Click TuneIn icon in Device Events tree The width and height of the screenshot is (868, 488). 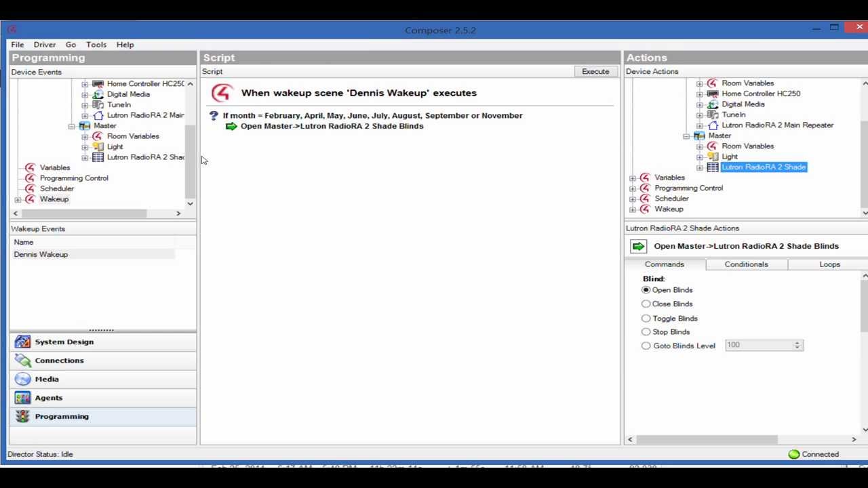98,105
